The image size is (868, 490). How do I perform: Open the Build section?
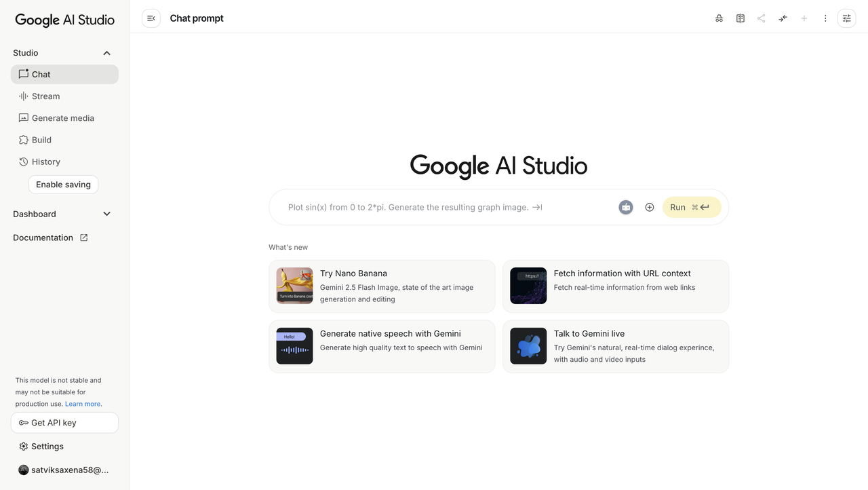pos(64,140)
